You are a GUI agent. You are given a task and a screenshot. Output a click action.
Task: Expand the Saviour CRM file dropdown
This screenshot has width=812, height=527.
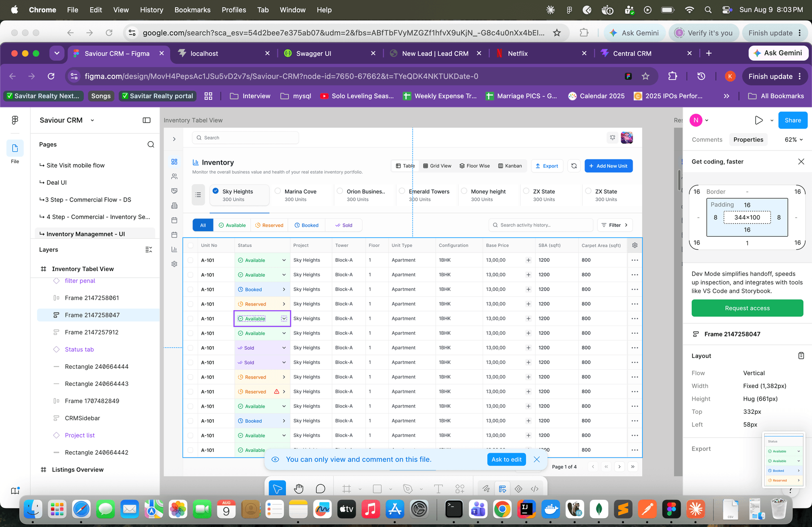pyautogui.click(x=92, y=120)
